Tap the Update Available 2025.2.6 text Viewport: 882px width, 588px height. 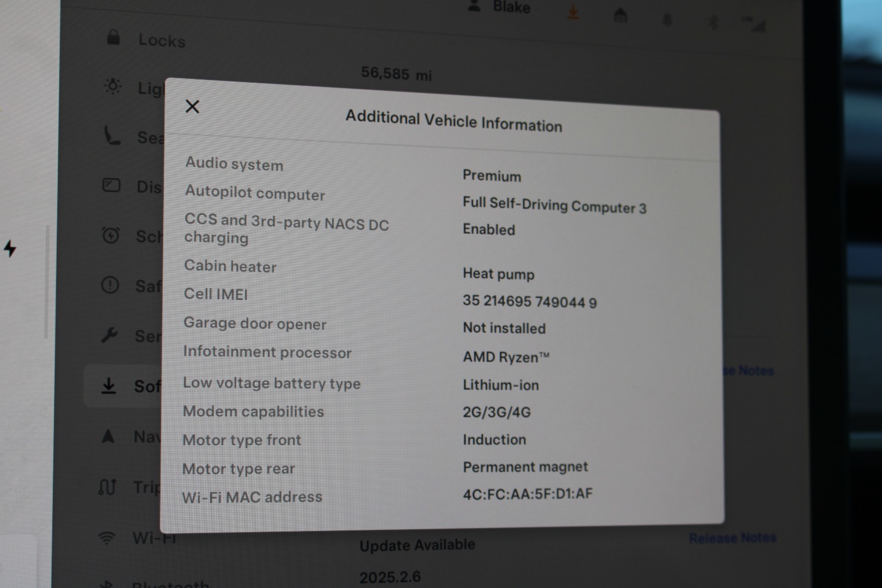pyautogui.click(x=416, y=545)
